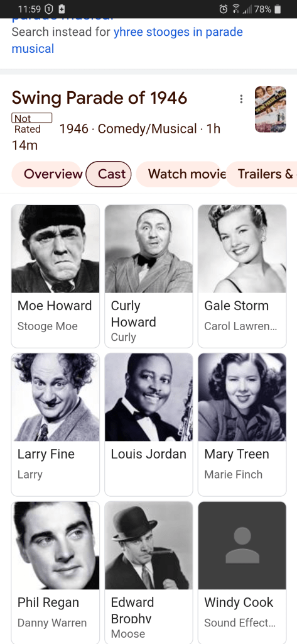Go to the Trailers tab
Viewport: 297px width, 644px height.
(x=262, y=174)
